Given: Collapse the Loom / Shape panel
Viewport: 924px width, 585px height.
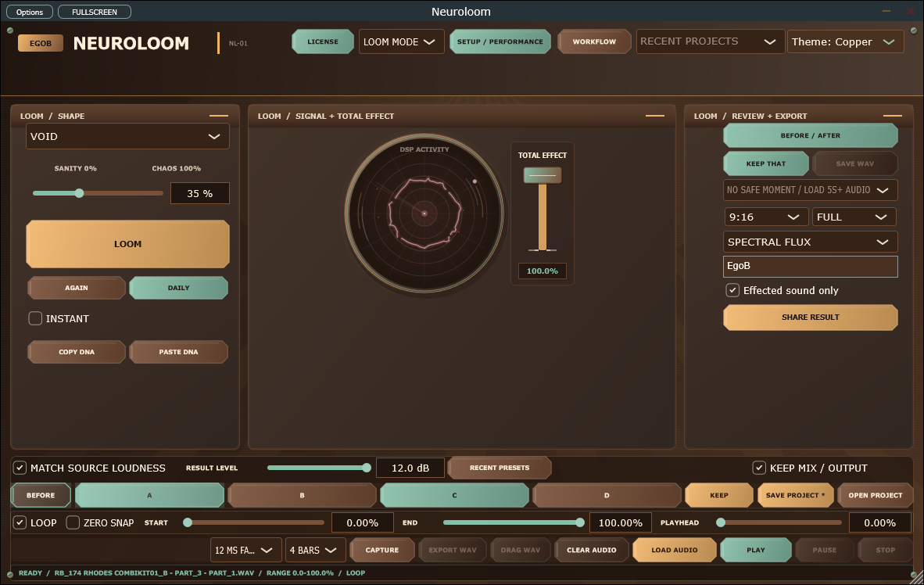Looking at the screenshot, I should tap(219, 116).
